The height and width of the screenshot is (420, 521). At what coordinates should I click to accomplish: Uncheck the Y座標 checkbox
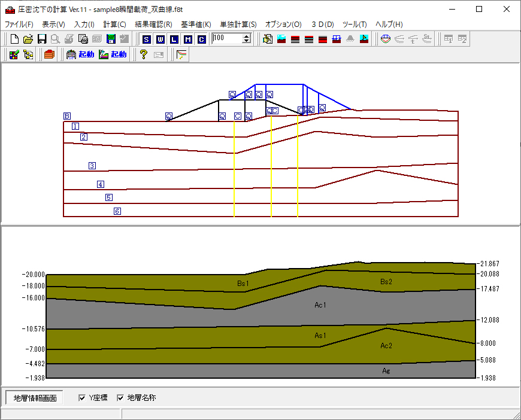pos(83,398)
